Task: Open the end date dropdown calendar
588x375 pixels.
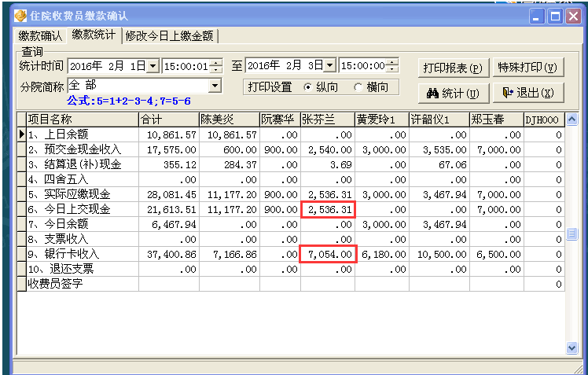Action: (x=329, y=65)
